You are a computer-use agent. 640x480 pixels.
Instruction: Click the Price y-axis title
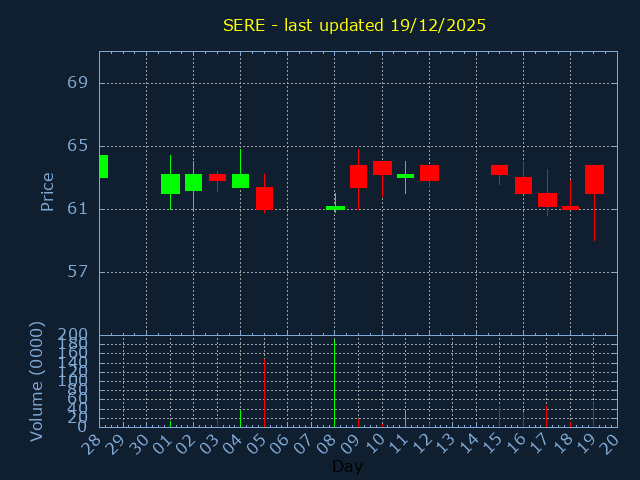pos(47,191)
